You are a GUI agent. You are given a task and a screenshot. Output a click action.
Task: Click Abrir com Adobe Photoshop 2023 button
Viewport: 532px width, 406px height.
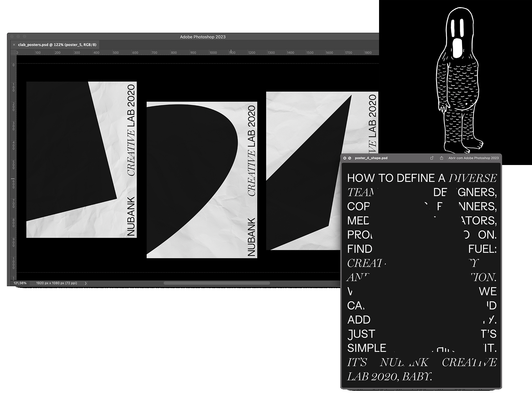(473, 158)
